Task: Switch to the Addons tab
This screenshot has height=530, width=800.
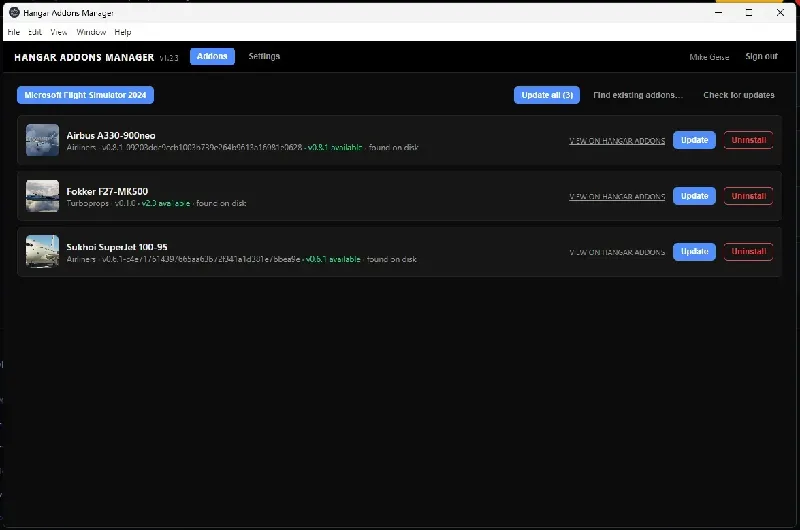Action: click(212, 57)
